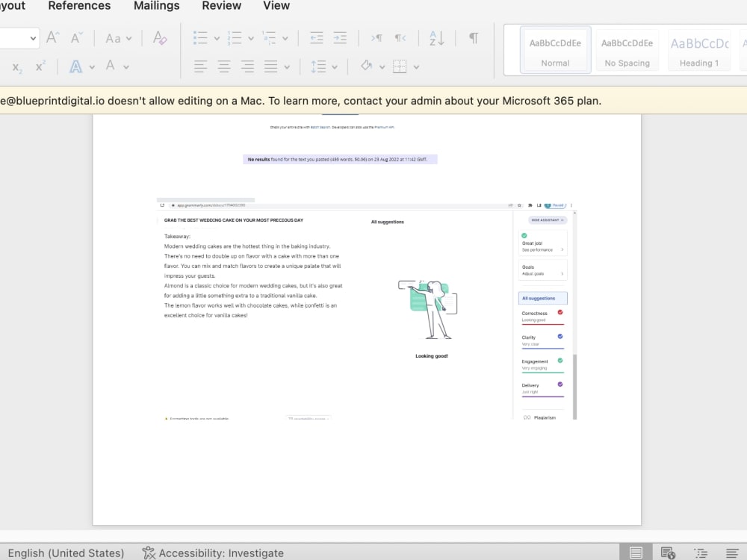This screenshot has width=747, height=560.
Task: Apply the Normal style
Action: click(556, 50)
